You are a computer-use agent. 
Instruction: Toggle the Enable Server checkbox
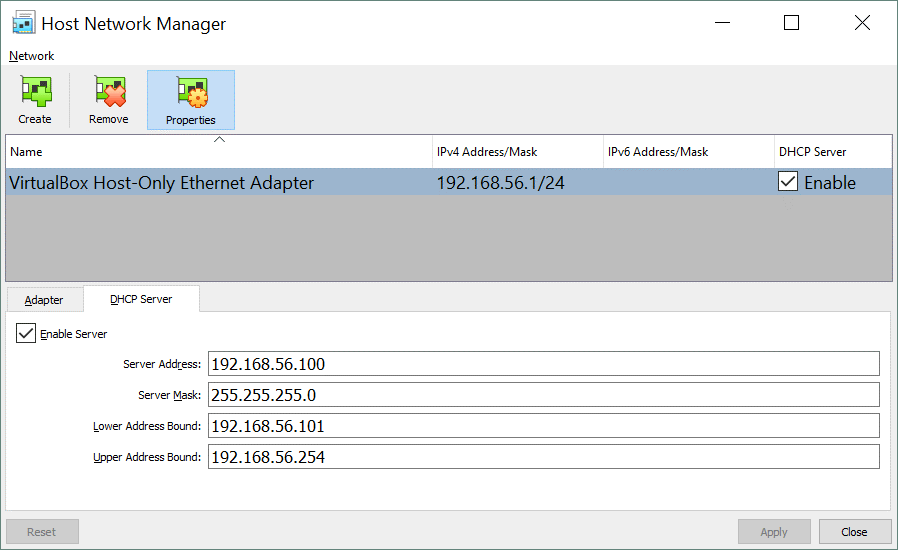pyautogui.click(x=26, y=333)
